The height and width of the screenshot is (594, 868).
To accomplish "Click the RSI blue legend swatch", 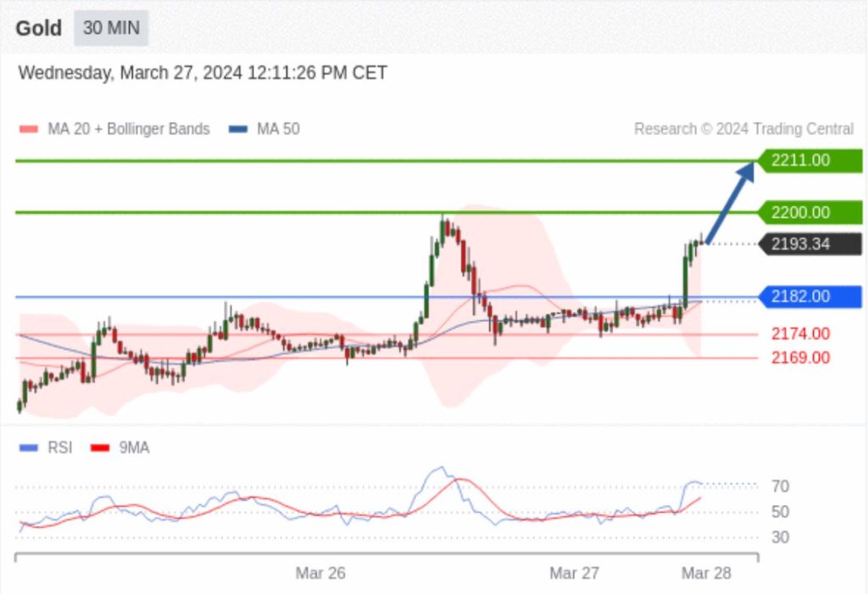I will pyautogui.click(x=29, y=448).
